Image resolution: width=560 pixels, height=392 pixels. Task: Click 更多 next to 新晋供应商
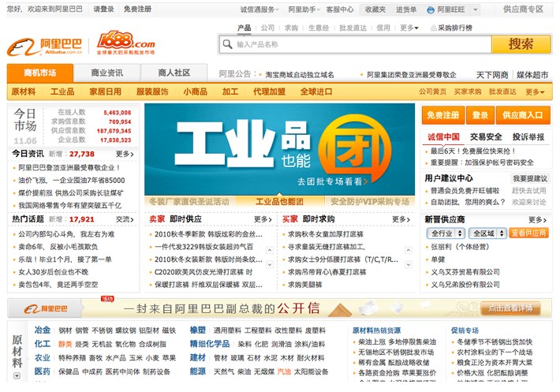tap(537, 220)
